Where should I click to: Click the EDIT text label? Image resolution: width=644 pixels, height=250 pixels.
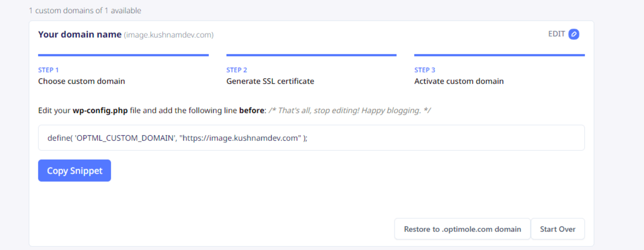556,34
